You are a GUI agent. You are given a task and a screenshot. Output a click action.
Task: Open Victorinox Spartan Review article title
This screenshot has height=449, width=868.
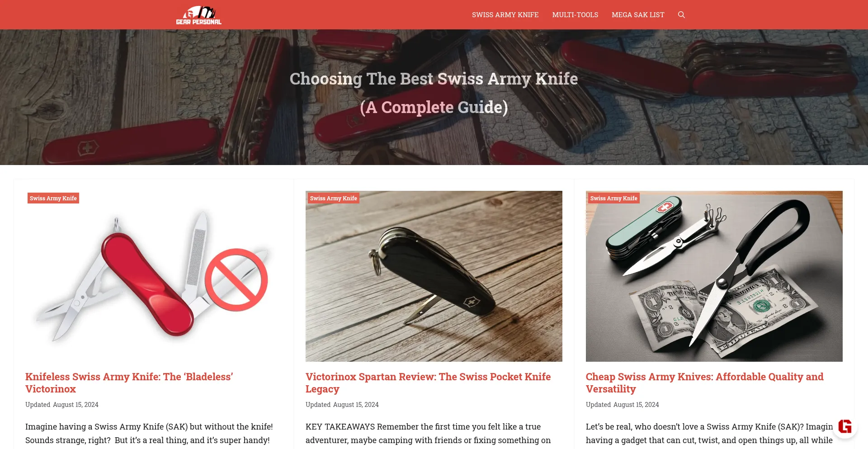coord(428,383)
